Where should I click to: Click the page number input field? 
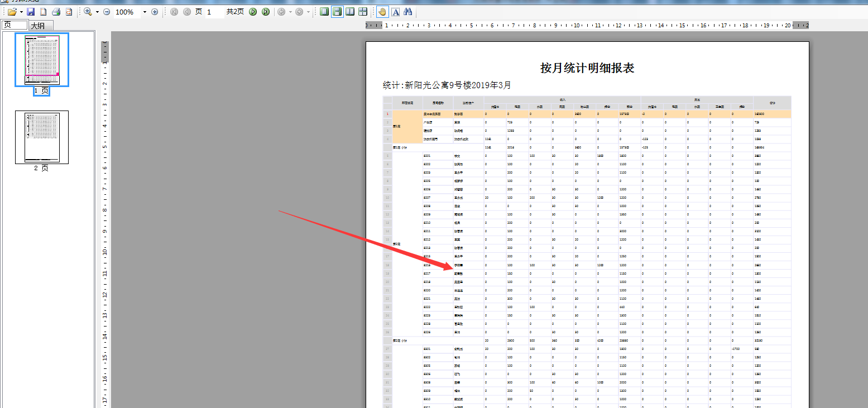coord(214,12)
